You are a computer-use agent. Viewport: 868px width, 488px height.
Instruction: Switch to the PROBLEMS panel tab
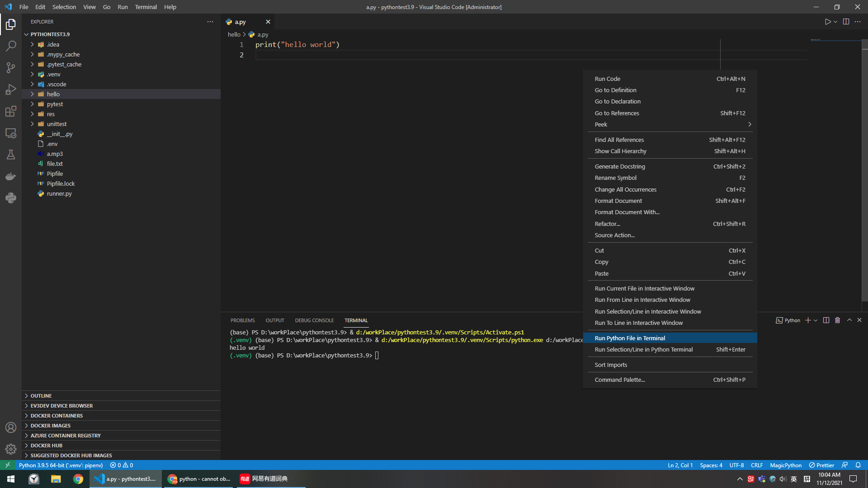pos(242,320)
